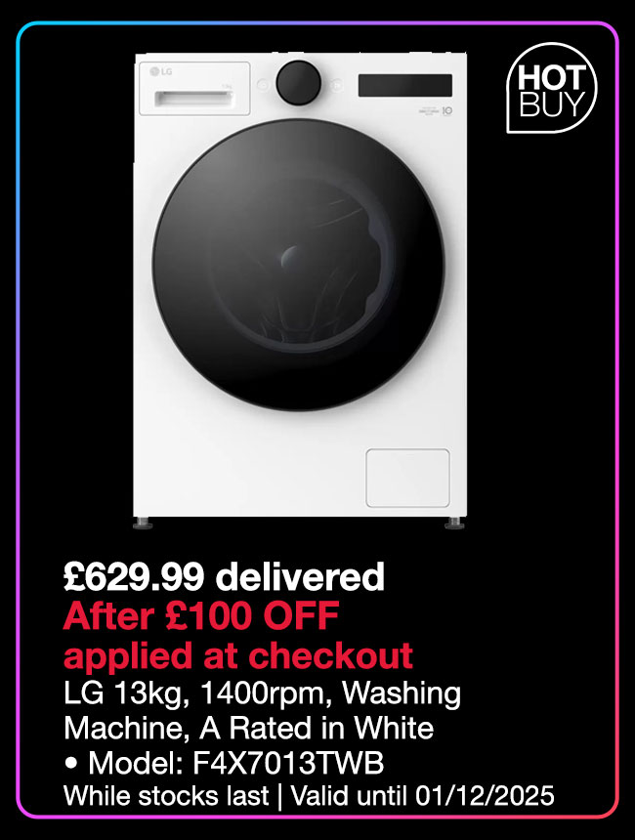Screen dimensions: 635x840
Task: Click the LG logo on washer
Action: (x=161, y=71)
